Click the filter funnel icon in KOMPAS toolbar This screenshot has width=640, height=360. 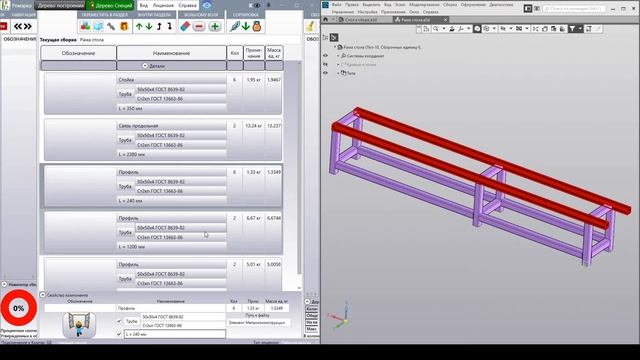click(572, 29)
